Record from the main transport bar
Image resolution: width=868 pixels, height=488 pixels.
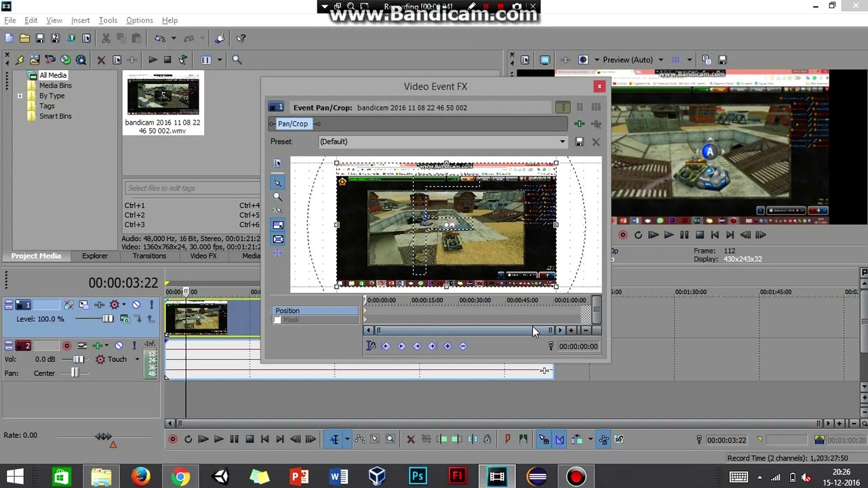pyautogui.click(x=172, y=439)
